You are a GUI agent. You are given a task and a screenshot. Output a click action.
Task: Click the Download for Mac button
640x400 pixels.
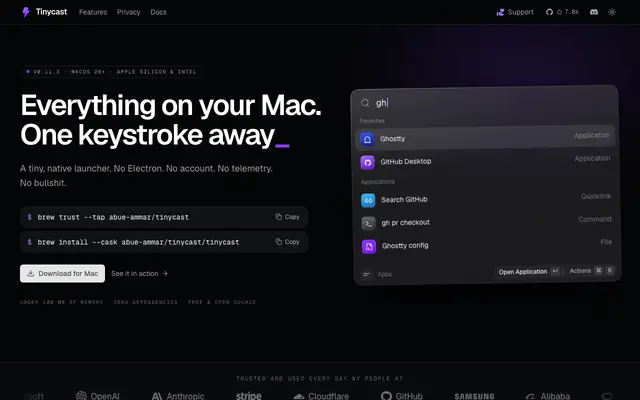(62, 273)
